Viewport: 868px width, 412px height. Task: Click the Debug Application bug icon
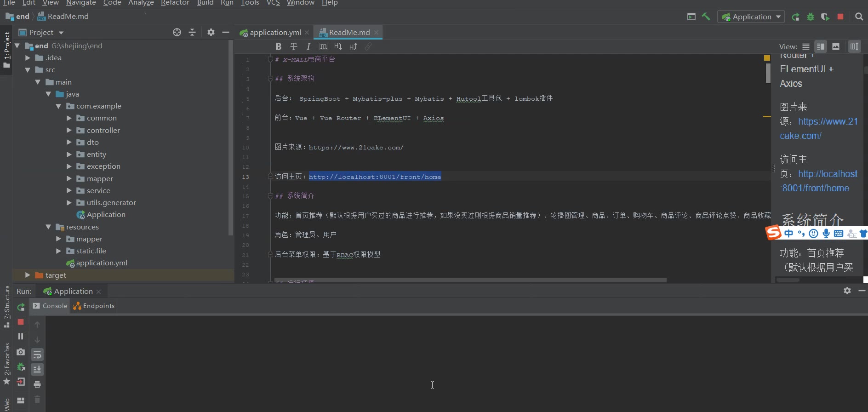(811, 17)
